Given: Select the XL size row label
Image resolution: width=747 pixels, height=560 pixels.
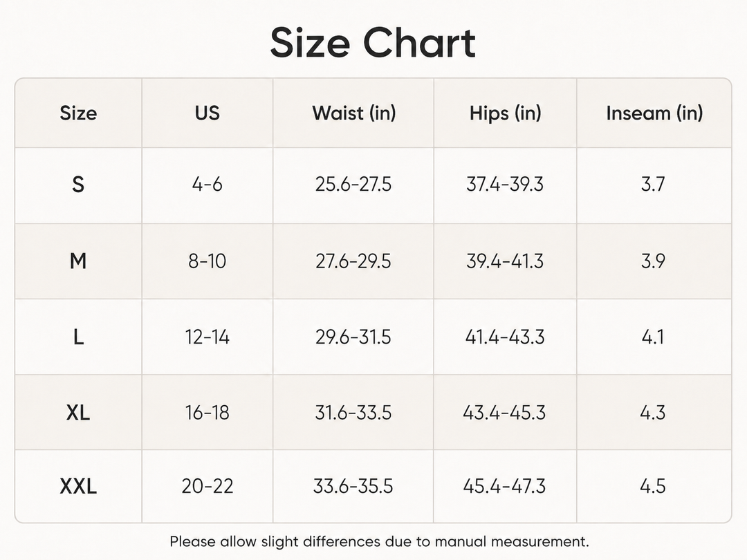Looking at the screenshot, I should (78, 412).
